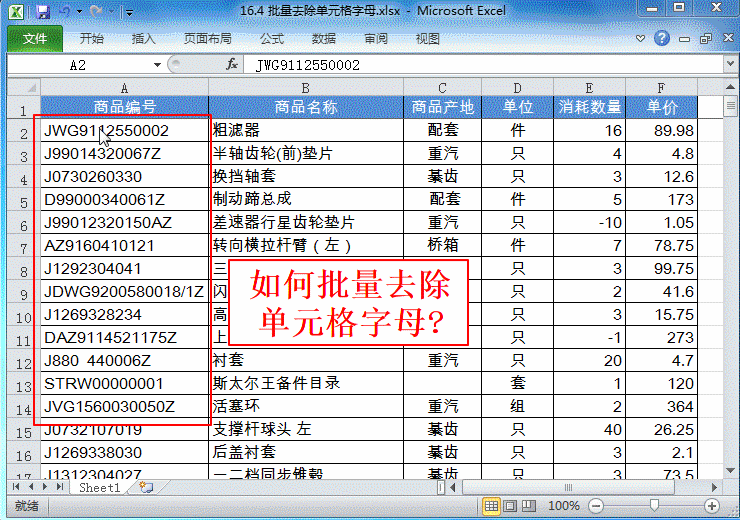Open Customize Quick Access Toolbar dropdown

[130, 12]
